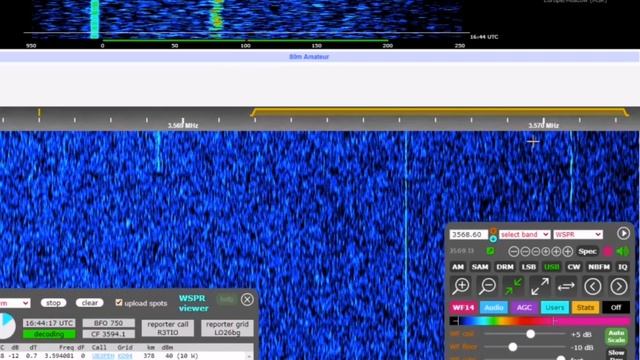The height and width of the screenshot is (360, 640).
Task: Open the select band dropdown
Action: point(524,235)
